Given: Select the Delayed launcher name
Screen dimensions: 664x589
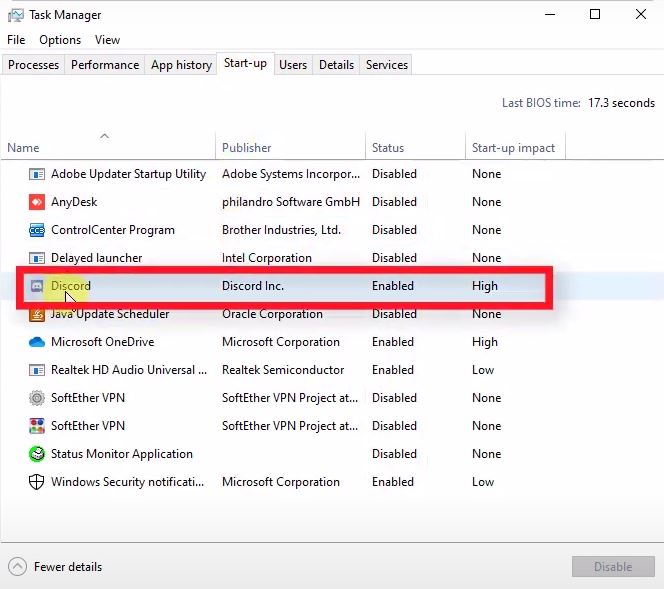Looking at the screenshot, I should coord(97,258).
